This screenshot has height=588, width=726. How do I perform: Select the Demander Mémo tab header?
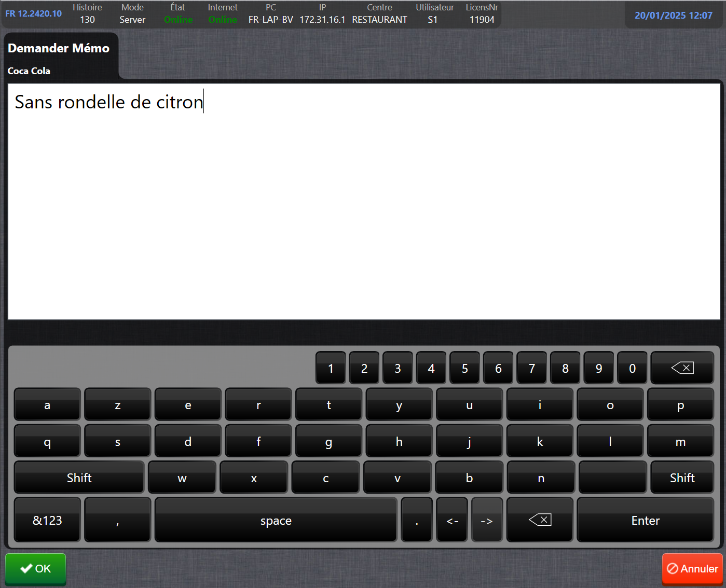(59, 48)
